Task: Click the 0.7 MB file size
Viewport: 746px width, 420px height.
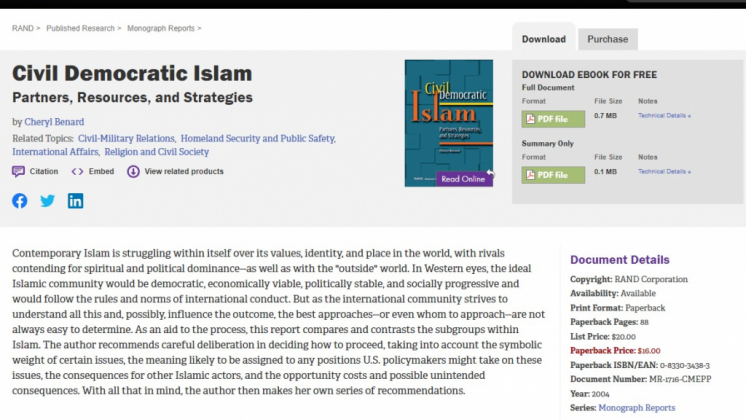Action: coord(605,116)
